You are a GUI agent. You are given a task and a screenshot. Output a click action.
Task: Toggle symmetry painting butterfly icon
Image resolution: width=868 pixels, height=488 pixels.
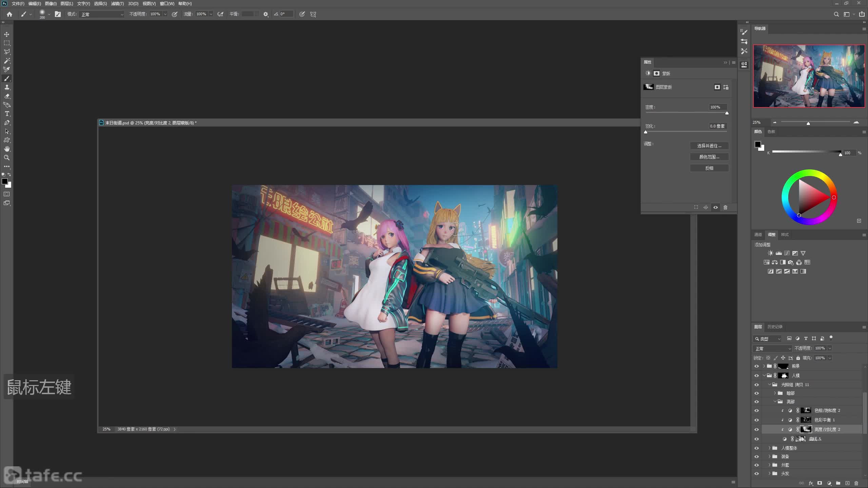tap(313, 14)
